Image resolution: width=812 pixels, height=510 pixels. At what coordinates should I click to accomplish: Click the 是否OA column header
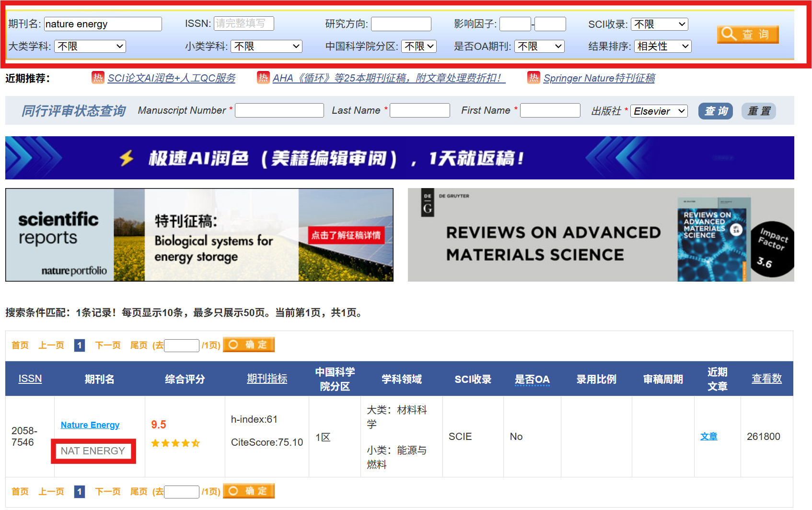(x=532, y=380)
